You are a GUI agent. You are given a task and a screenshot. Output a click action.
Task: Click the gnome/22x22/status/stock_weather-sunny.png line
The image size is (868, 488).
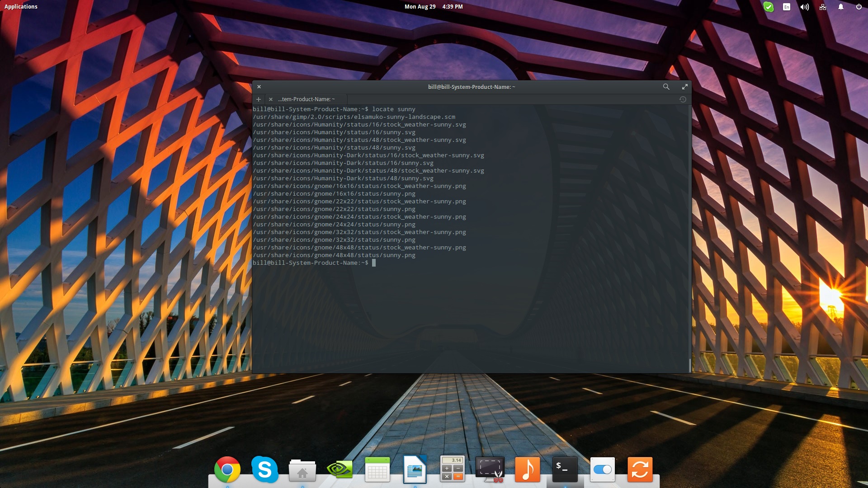pos(359,202)
